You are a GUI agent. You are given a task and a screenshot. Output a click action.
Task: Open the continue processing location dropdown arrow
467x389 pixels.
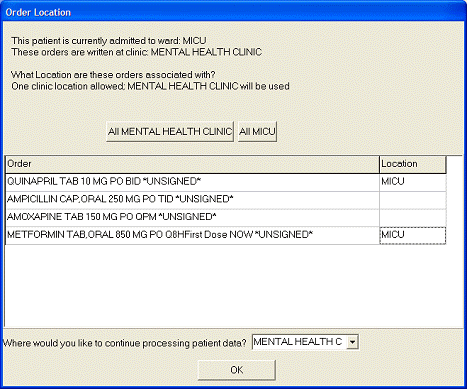pyautogui.click(x=352, y=342)
